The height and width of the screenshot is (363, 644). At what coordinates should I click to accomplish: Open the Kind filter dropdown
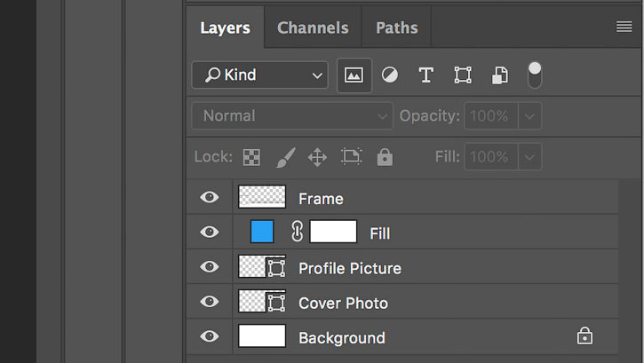point(260,75)
